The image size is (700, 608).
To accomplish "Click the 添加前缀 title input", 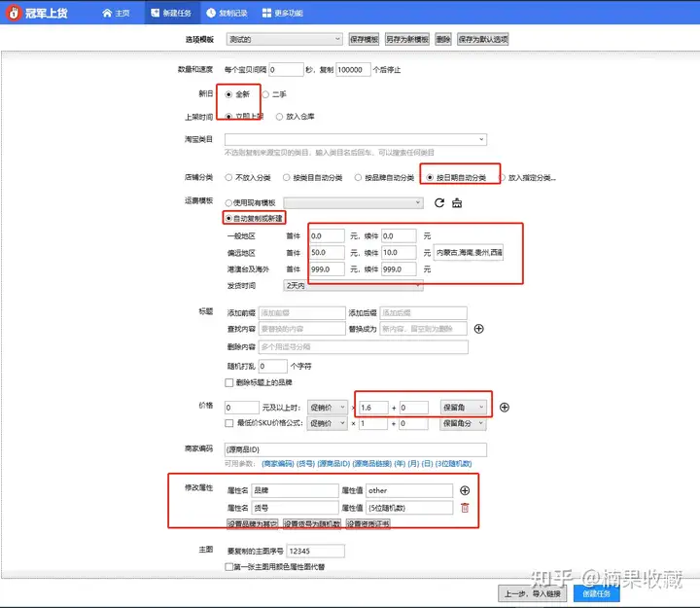I will pyautogui.click(x=301, y=312).
